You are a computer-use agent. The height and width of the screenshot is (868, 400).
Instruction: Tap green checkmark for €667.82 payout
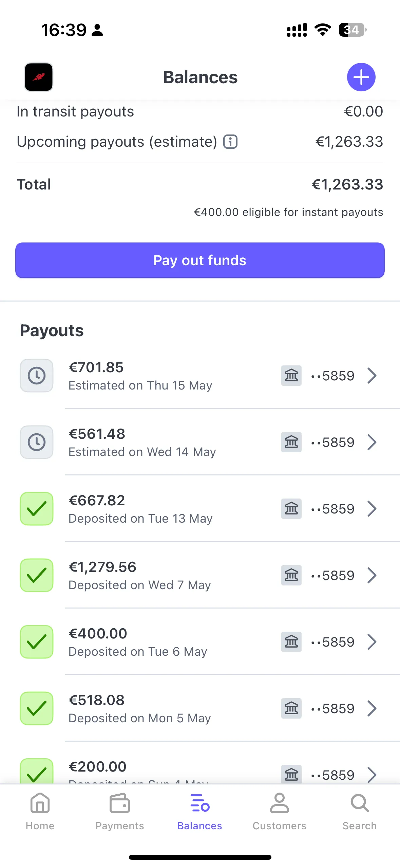(x=37, y=509)
